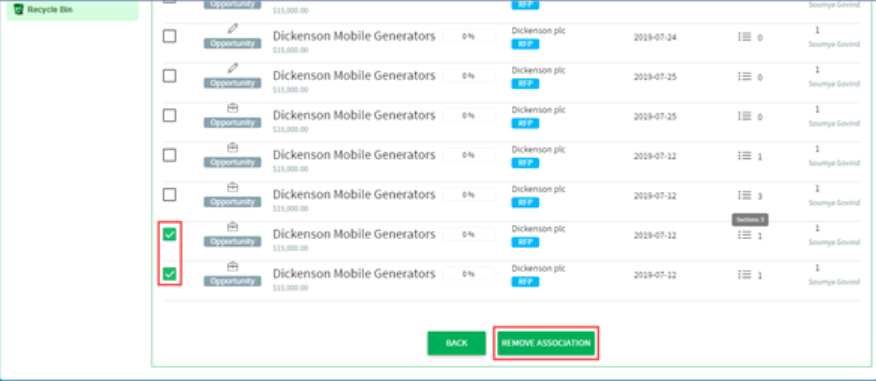Click date 2019-07-25 in the pencil-icon row
The image size is (876, 381).
(x=655, y=77)
